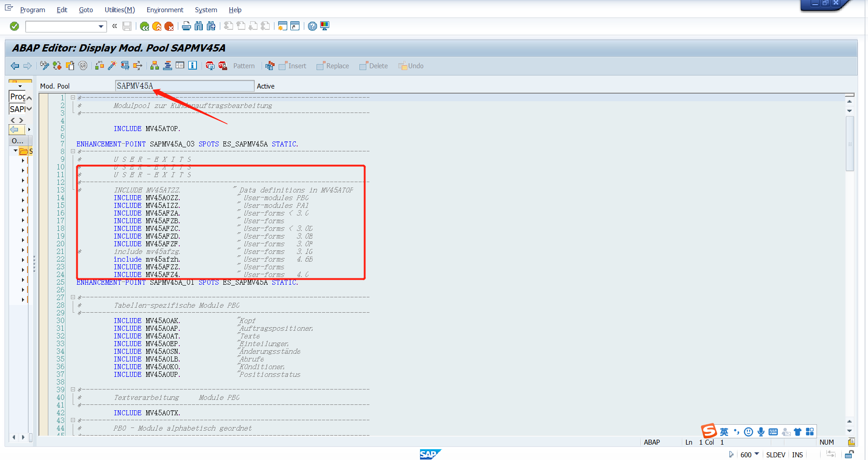The width and height of the screenshot is (868, 460).
Task: Open the Environment menu
Action: tap(164, 9)
